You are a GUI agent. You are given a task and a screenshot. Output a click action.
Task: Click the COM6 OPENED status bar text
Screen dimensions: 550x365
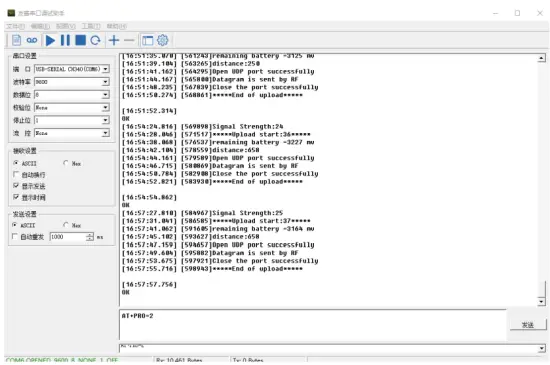tap(62, 360)
